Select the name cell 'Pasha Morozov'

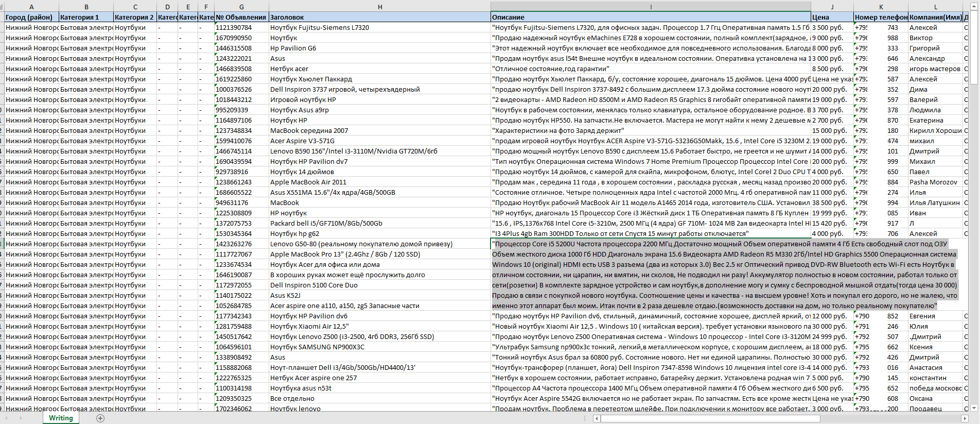click(x=935, y=182)
